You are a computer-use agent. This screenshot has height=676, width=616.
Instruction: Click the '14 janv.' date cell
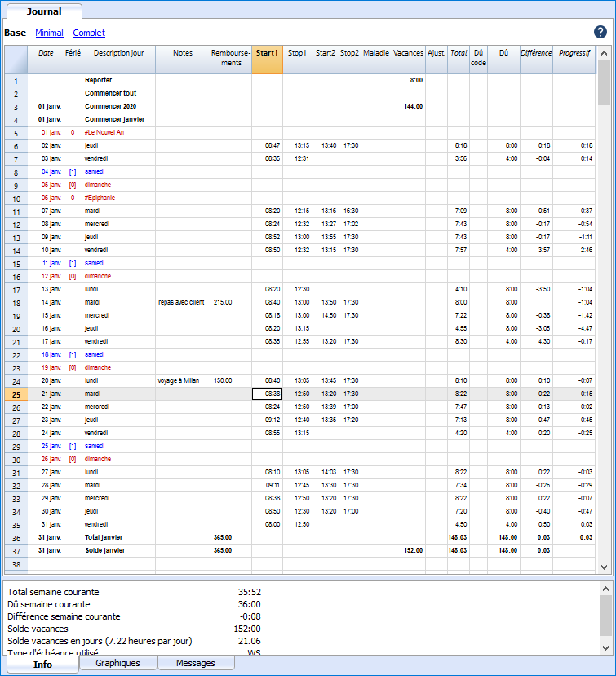click(46, 302)
